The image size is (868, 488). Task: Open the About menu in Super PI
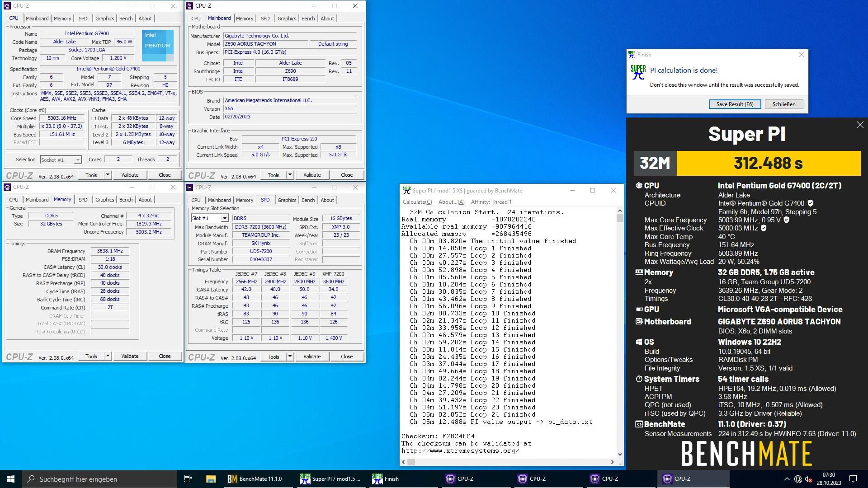coord(451,202)
